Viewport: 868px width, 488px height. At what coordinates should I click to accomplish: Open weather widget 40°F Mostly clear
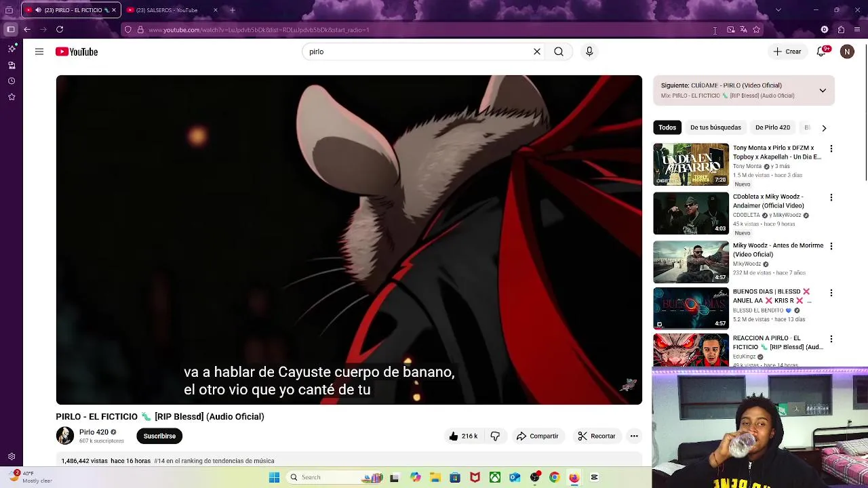(x=31, y=477)
